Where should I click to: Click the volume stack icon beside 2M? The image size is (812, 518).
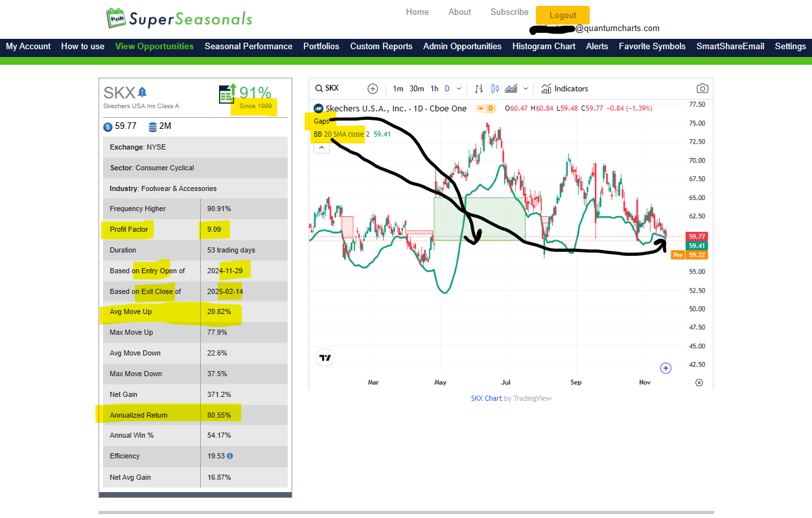(x=153, y=126)
